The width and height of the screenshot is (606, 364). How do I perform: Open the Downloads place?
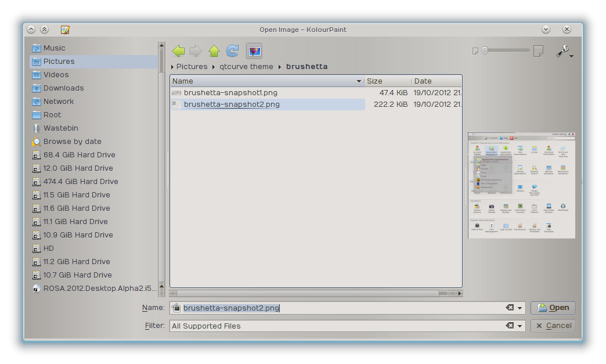click(x=93, y=88)
